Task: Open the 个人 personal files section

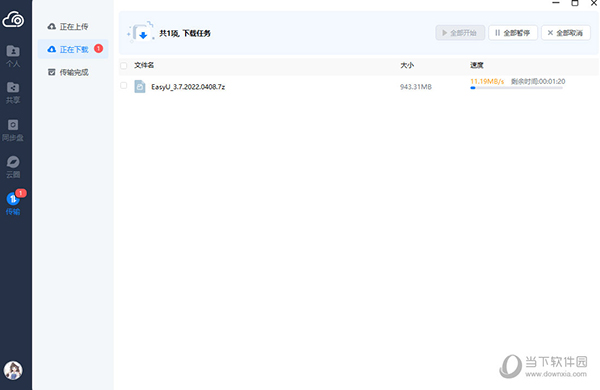Action: (13, 56)
